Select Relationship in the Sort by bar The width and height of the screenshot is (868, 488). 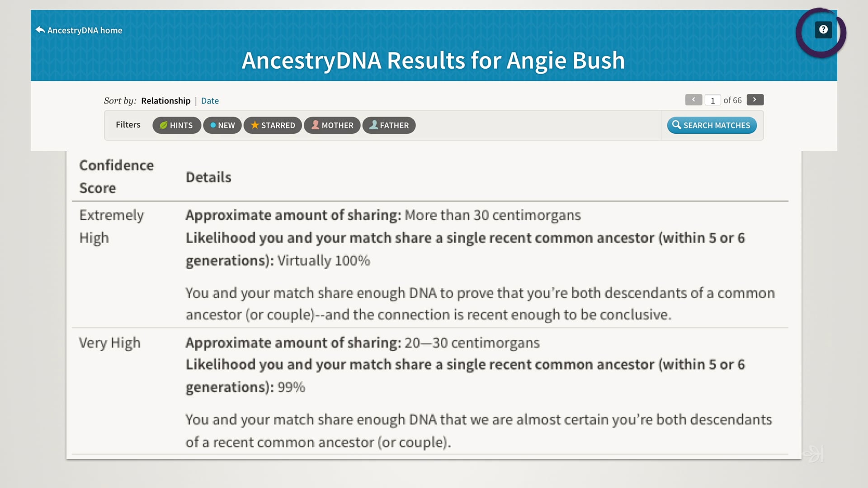(165, 100)
